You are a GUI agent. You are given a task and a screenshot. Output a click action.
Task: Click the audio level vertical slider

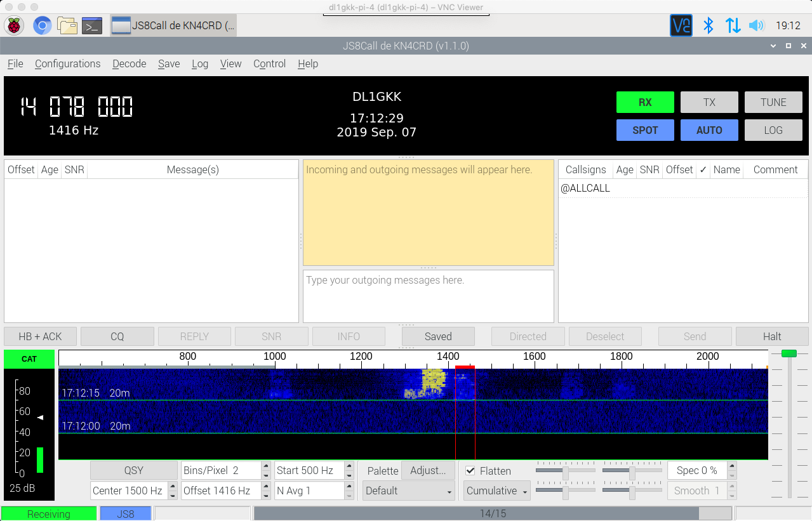point(789,424)
